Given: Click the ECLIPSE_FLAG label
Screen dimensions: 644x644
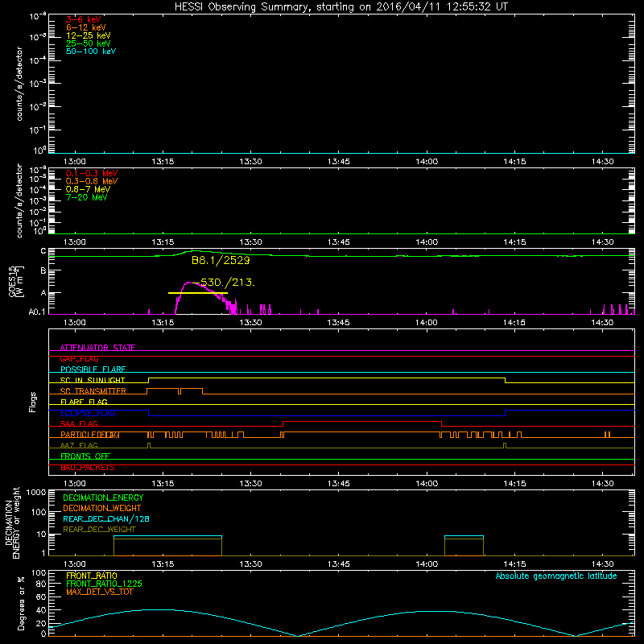Looking at the screenshot, I should click(88, 413).
